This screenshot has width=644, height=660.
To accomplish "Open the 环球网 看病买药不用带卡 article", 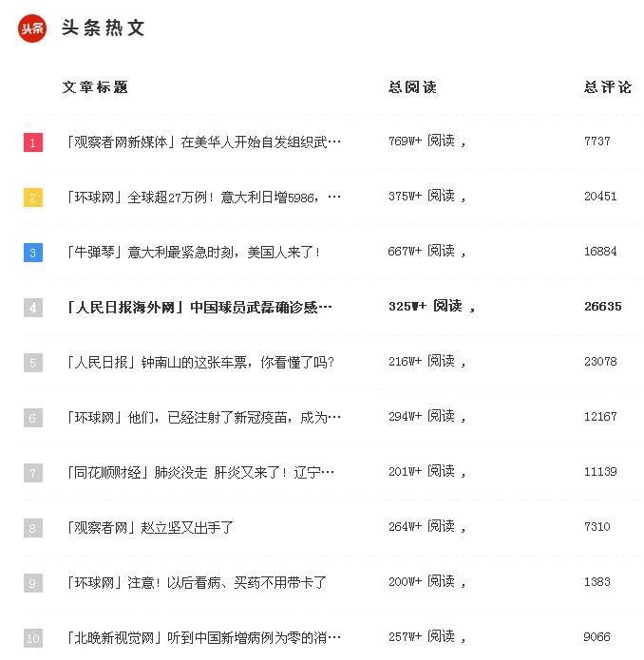I will pyautogui.click(x=197, y=582).
